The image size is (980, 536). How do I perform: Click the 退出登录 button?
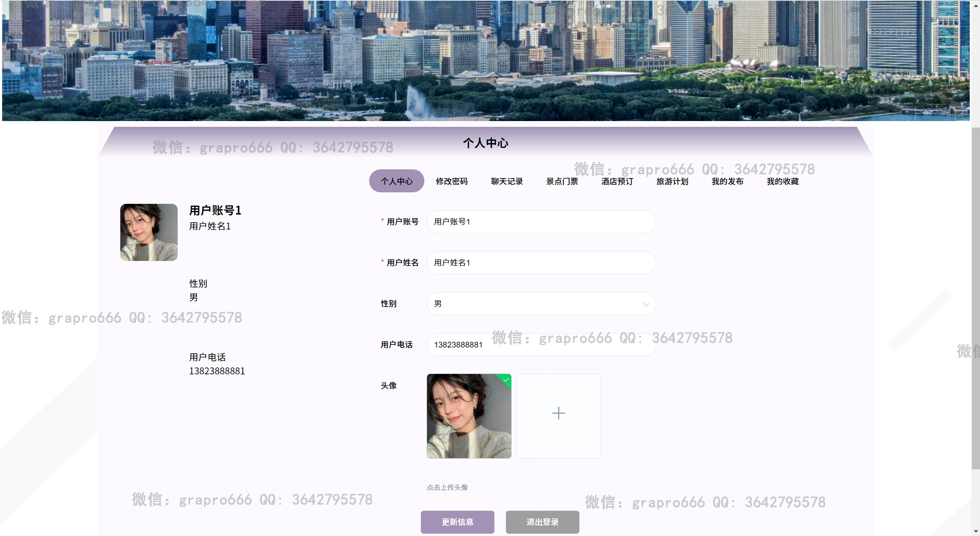542,522
